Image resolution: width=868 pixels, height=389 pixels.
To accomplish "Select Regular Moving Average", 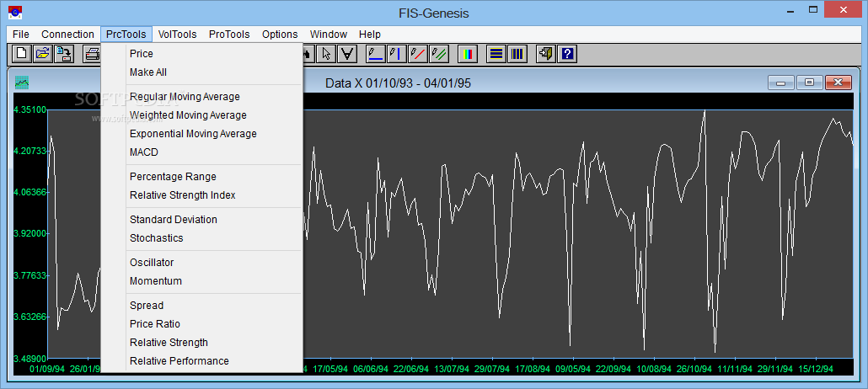I will (202, 97).
